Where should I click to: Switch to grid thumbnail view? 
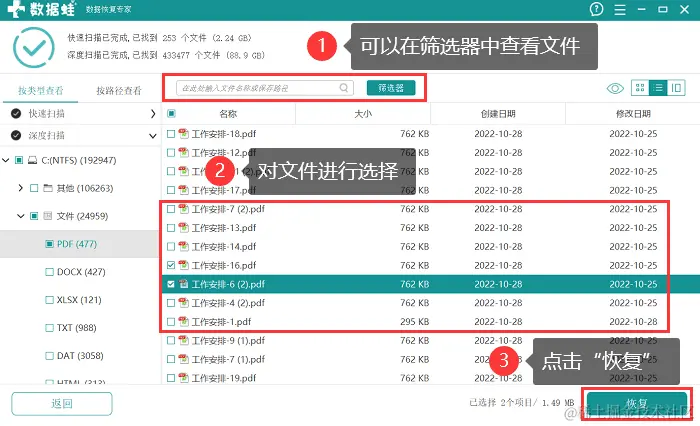tap(640, 88)
